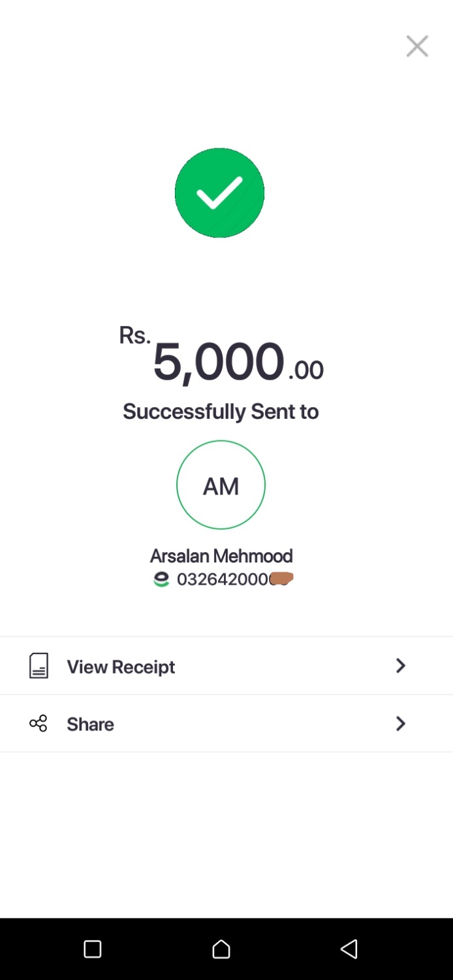
Task: Tap the AM recipient avatar circle
Action: click(x=221, y=485)
